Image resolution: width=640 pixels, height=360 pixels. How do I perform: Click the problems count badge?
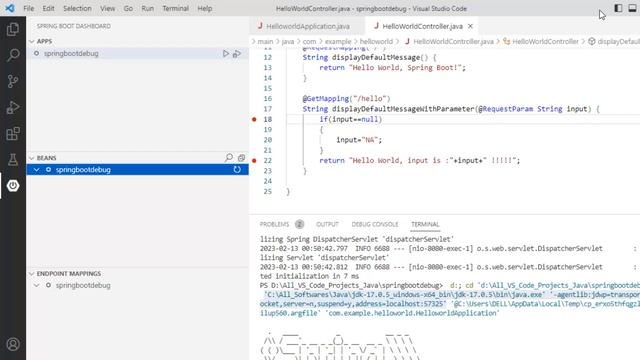(x=300, y=224)
